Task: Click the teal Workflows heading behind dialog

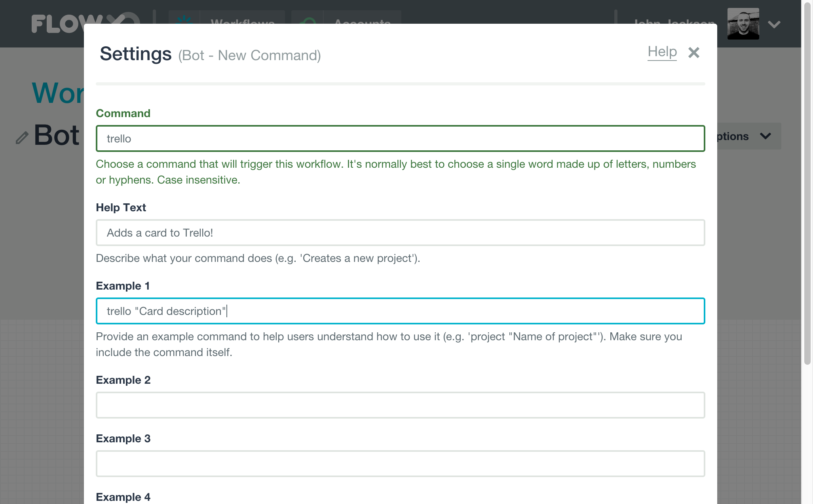Action: click(x=58, y=93)
